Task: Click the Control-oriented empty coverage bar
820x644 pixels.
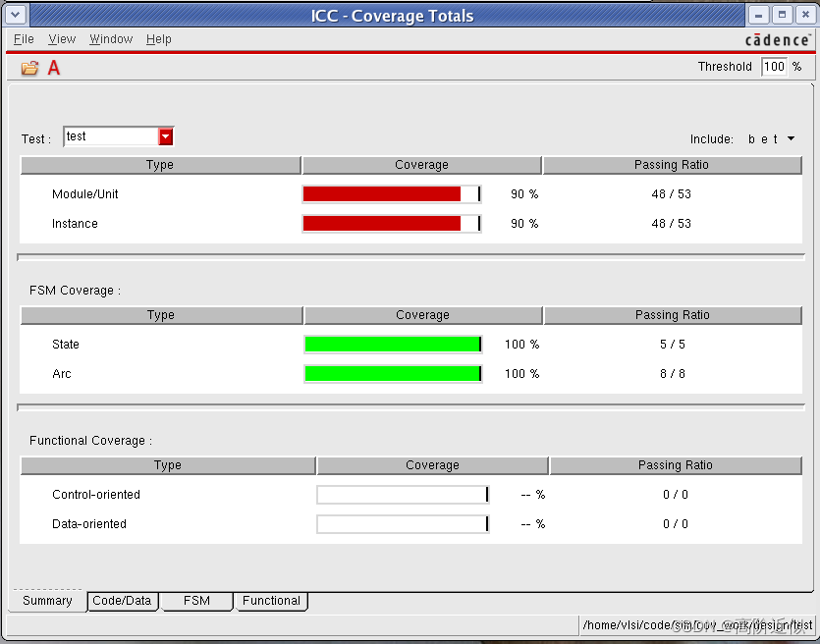Action: coord(403,494)
